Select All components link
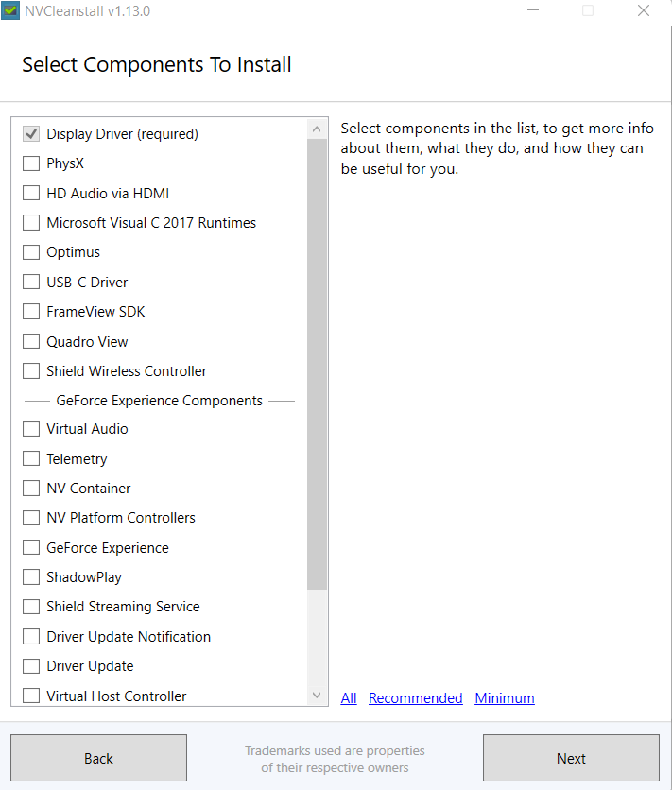 pos(349,698)
